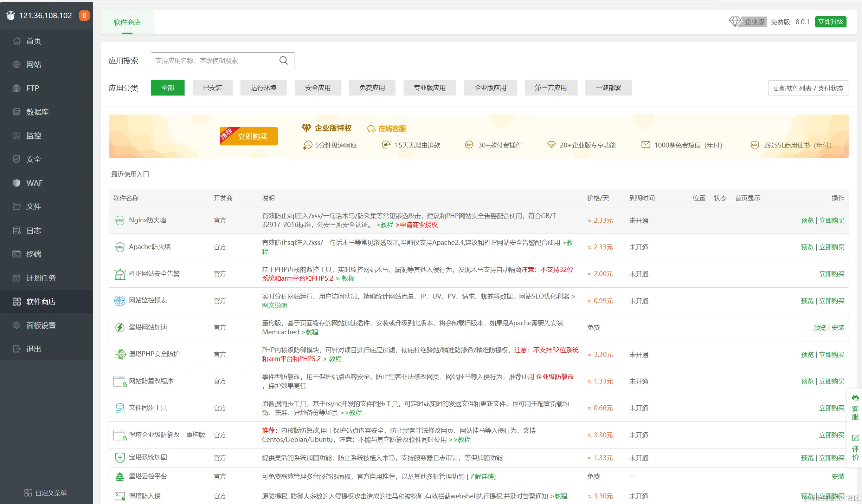Click the Nginx防火墙 WAF icon

click(x=120, y=221)
